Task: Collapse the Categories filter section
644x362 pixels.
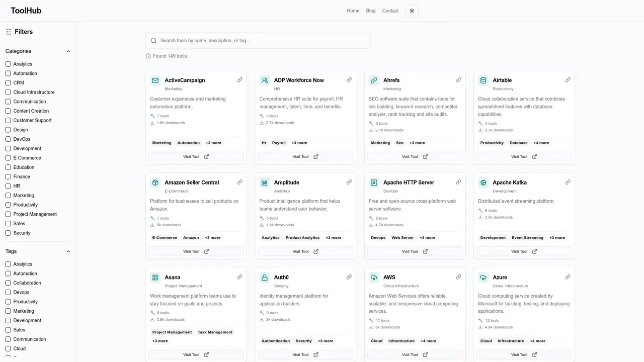Action: coord(68,51)
